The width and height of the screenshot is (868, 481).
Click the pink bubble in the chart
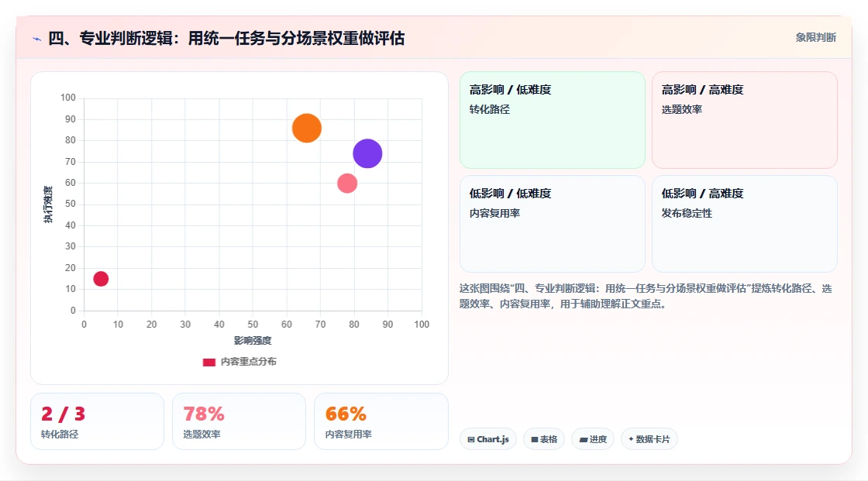click(347, 184)
